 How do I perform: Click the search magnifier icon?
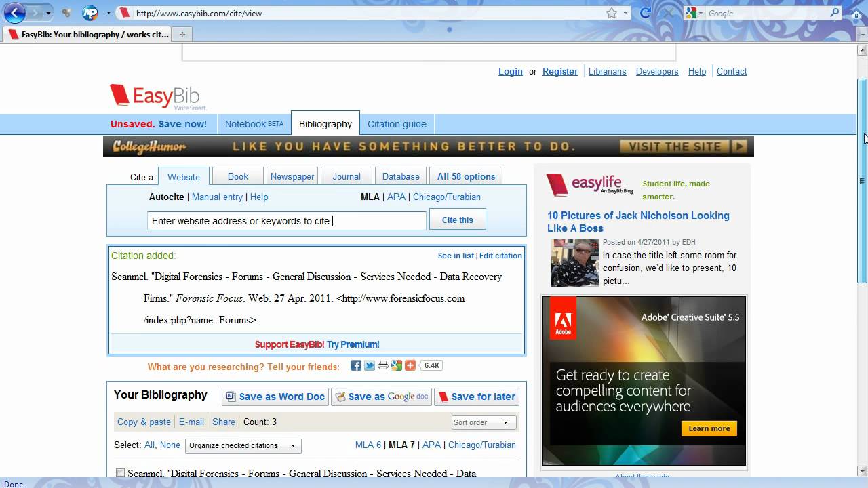tap(835, 13)
